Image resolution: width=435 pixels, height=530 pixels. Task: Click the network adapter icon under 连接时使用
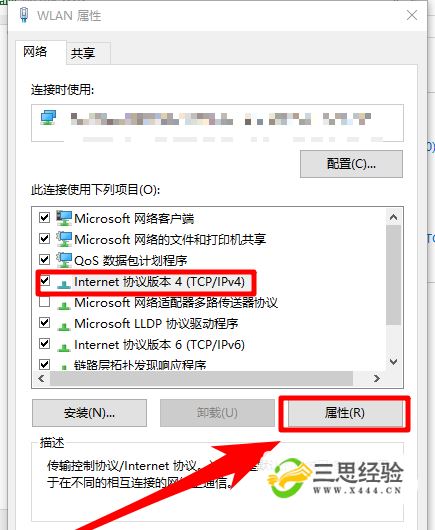pyautogui.click(x=48, y=118)
